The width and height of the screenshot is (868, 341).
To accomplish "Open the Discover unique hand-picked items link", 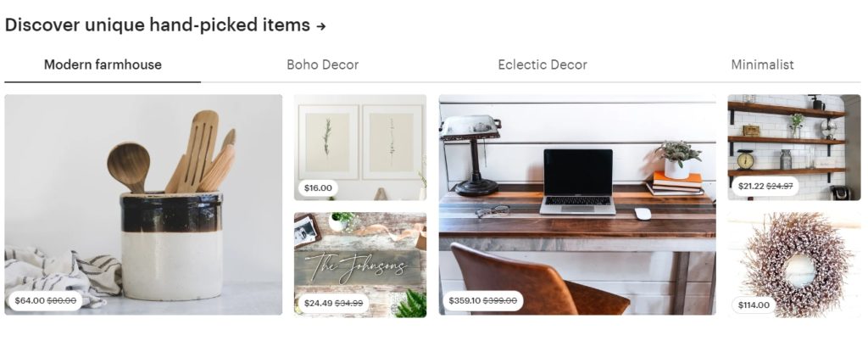I will tap(165, 25).
